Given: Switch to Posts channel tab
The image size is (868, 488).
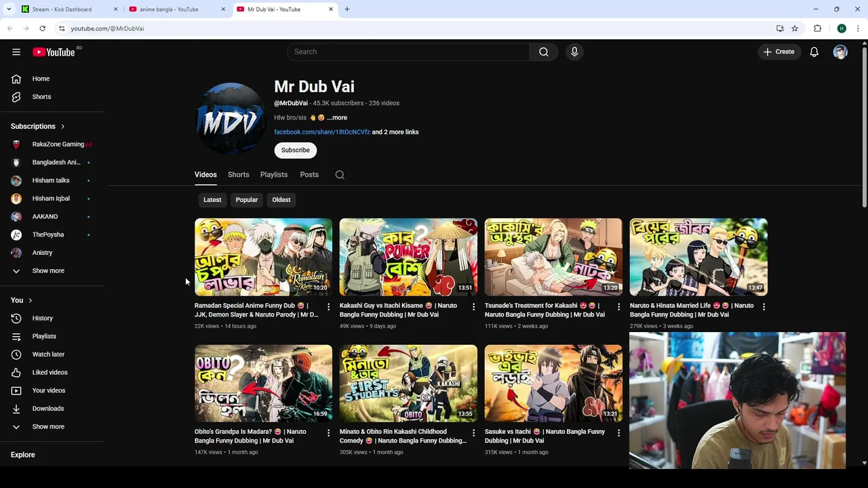Looking at the screenshot, I should pyautogui.click(x=309, y=175).
